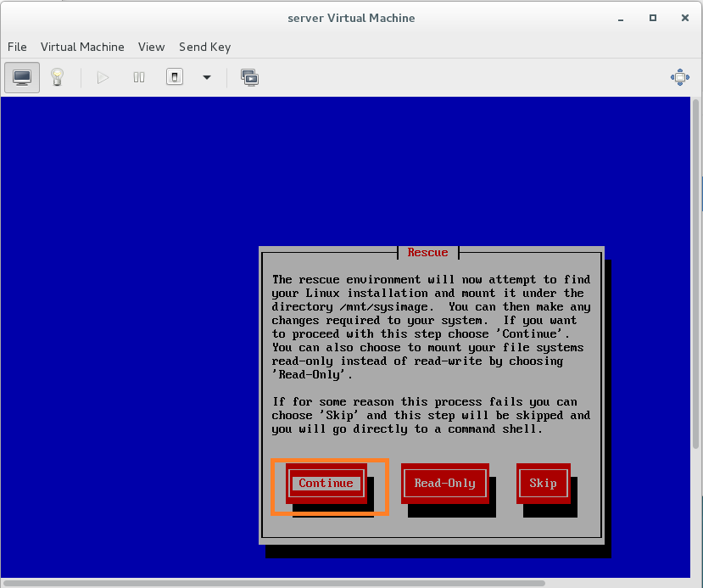Open the Send Key menu
The height and width of the screenshot is (588, 703).
pyautogui.click(x=204, y=47)
